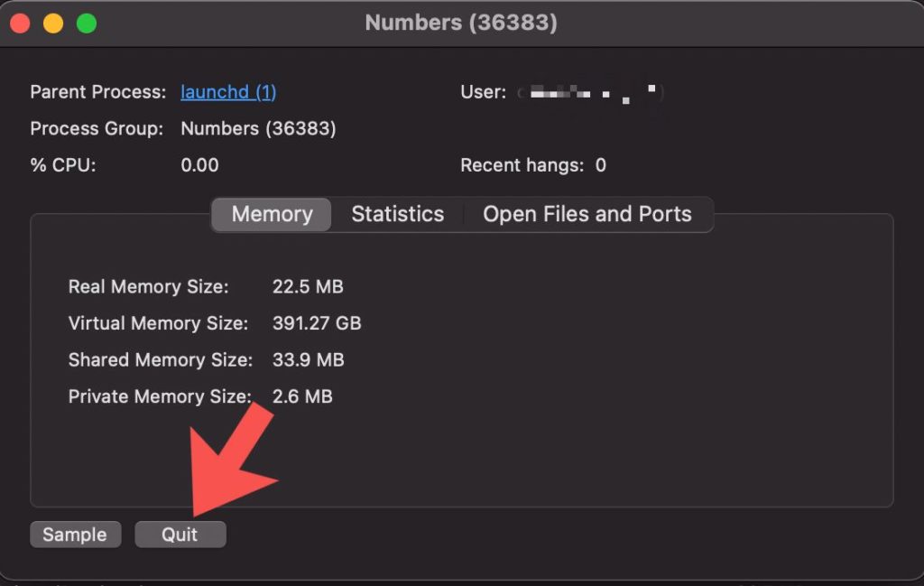
Task: Switch to the Memory tab
Action: coord(272,214)
